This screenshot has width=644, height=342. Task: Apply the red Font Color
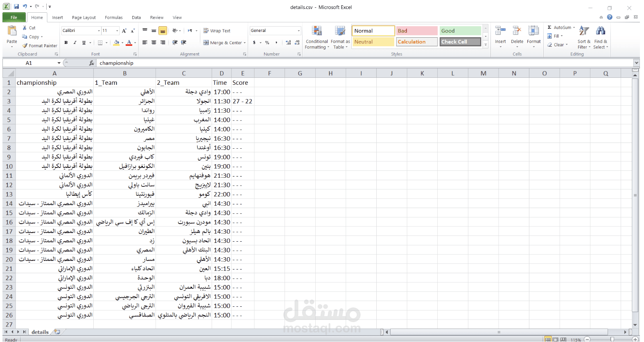pos(129,43)
